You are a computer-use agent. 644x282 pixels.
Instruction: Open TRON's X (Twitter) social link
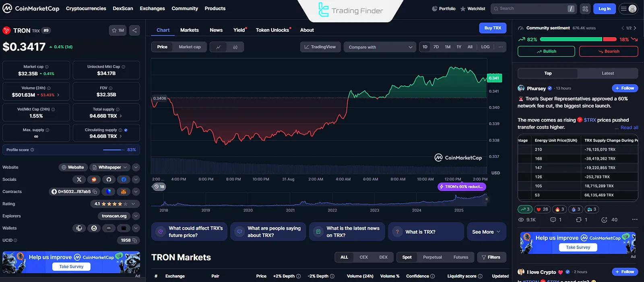click(x=79, y=179)
